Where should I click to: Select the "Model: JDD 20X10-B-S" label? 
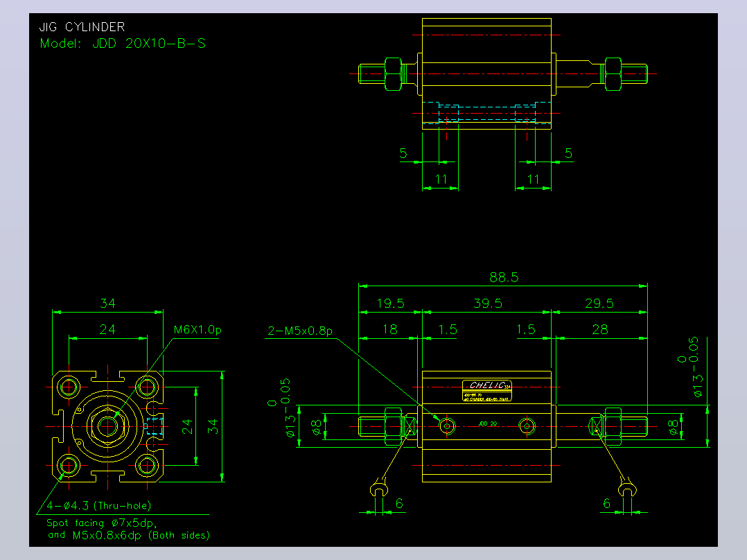(123, 44)
